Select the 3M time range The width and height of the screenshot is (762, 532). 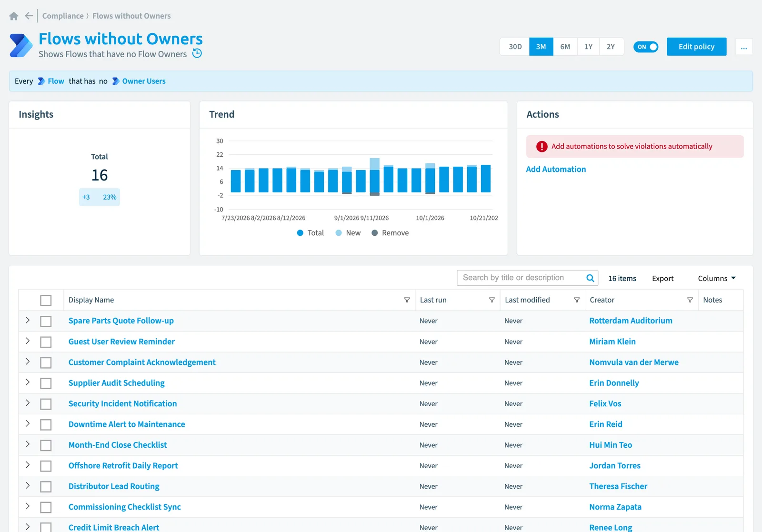(541, 47)
